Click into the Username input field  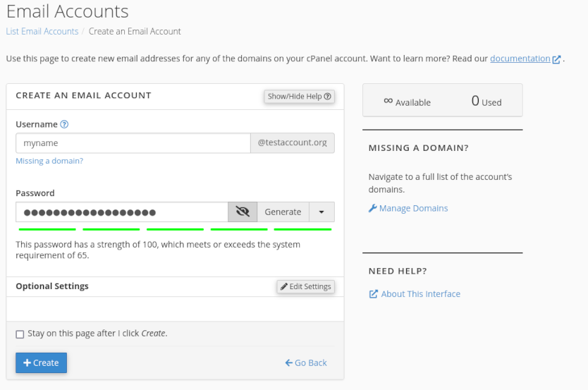[x=133, y=143]
